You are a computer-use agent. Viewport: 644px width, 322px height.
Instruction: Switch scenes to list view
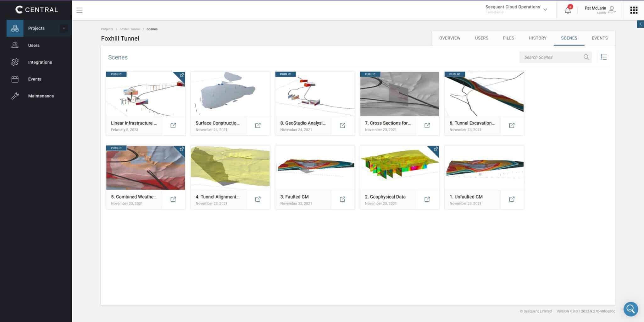tap(603, 57)
